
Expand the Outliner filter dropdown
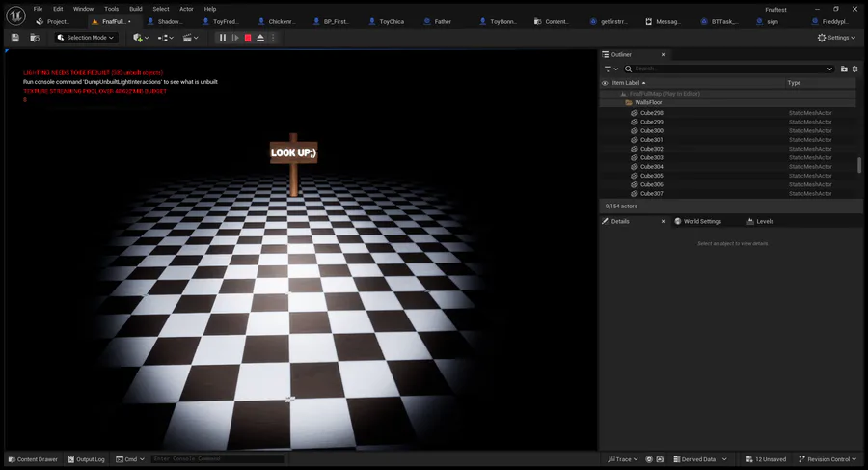[x=610, y=69]
